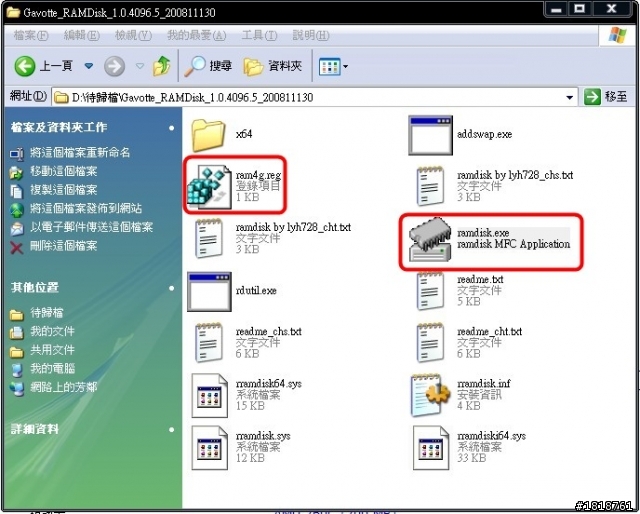Click the 刪除這個檔案 link
This screenshot has height=514, width=640.
click(63, 246)
